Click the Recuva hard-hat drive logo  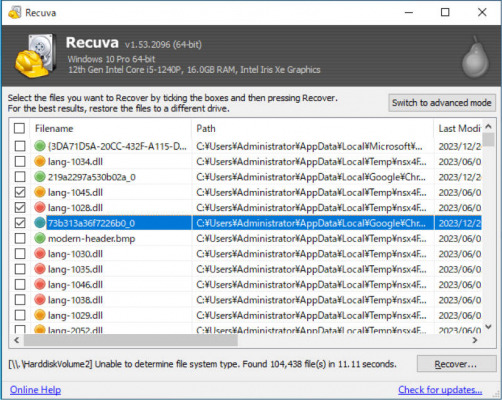click(x=35, y=56)
